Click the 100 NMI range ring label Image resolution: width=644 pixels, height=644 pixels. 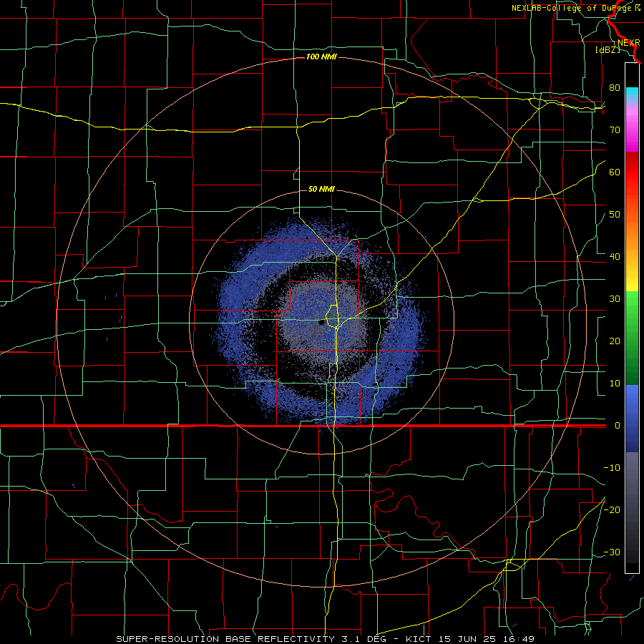[321, 57]
